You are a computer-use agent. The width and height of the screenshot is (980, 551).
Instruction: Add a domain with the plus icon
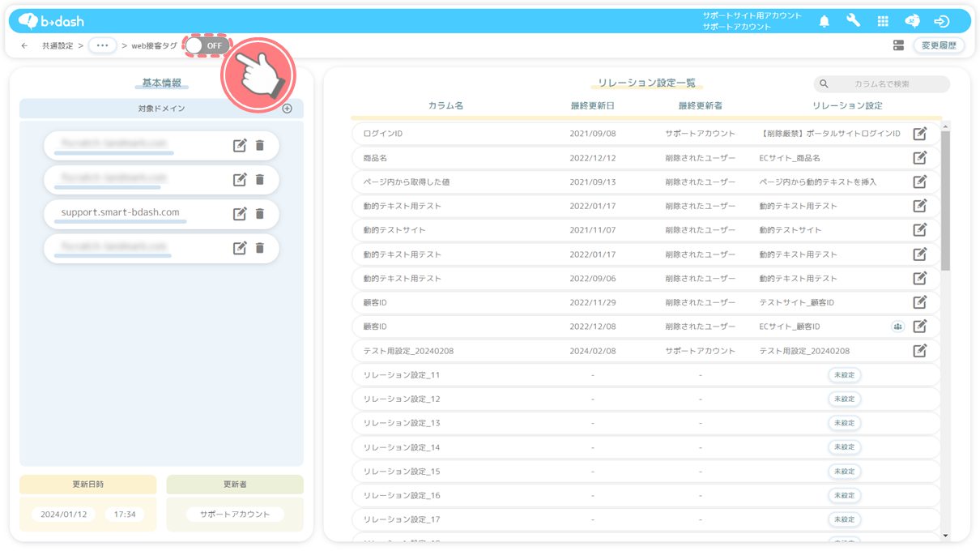(287, 109)
